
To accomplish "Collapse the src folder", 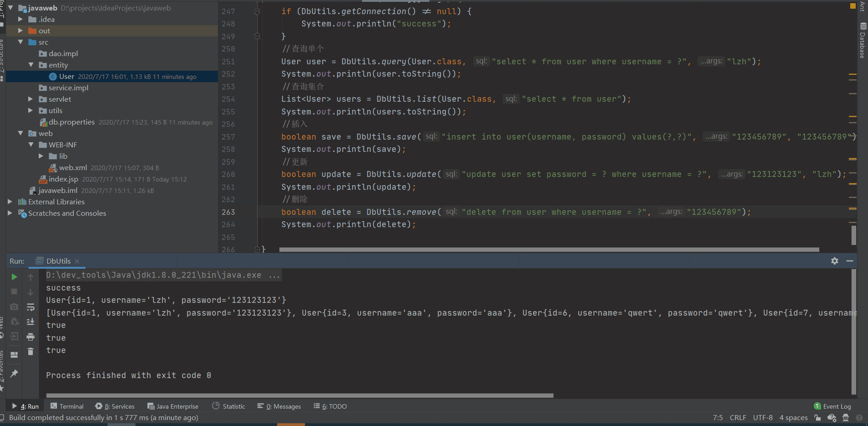I will coord(20,42).
